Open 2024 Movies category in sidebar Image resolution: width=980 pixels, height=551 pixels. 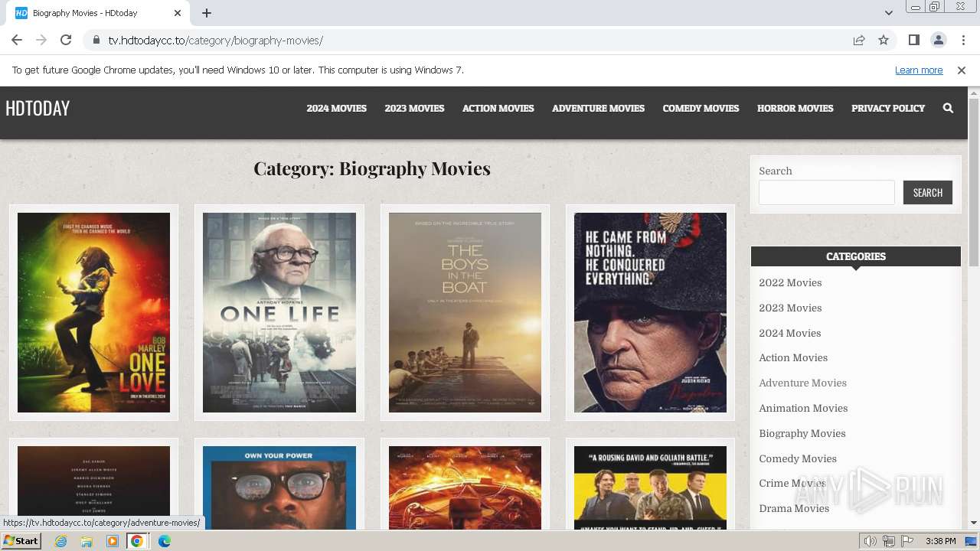(790, 333)
